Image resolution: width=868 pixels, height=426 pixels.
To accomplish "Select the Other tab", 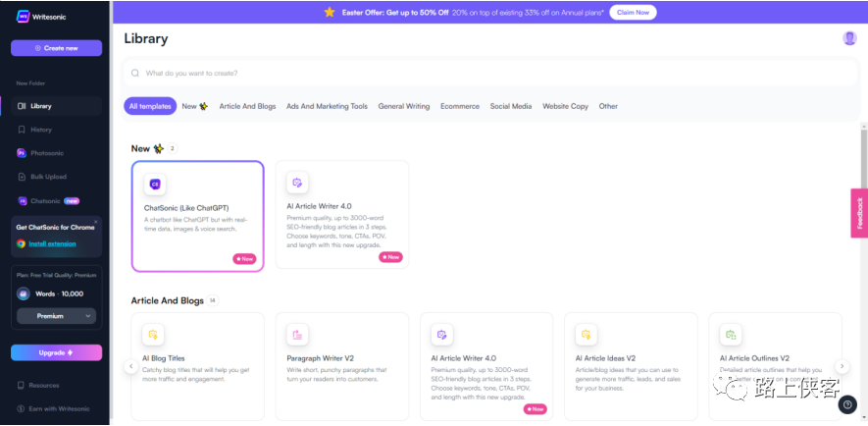I will [608, 106].
